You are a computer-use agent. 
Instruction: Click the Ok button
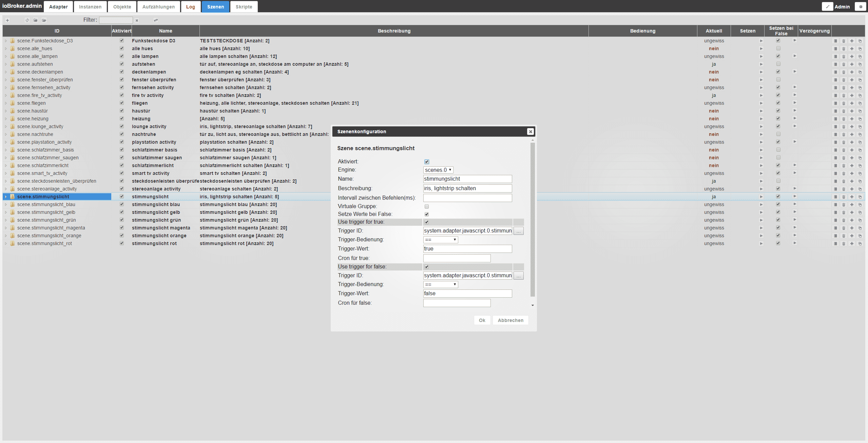pyautogui.click(x=482, y=320)
